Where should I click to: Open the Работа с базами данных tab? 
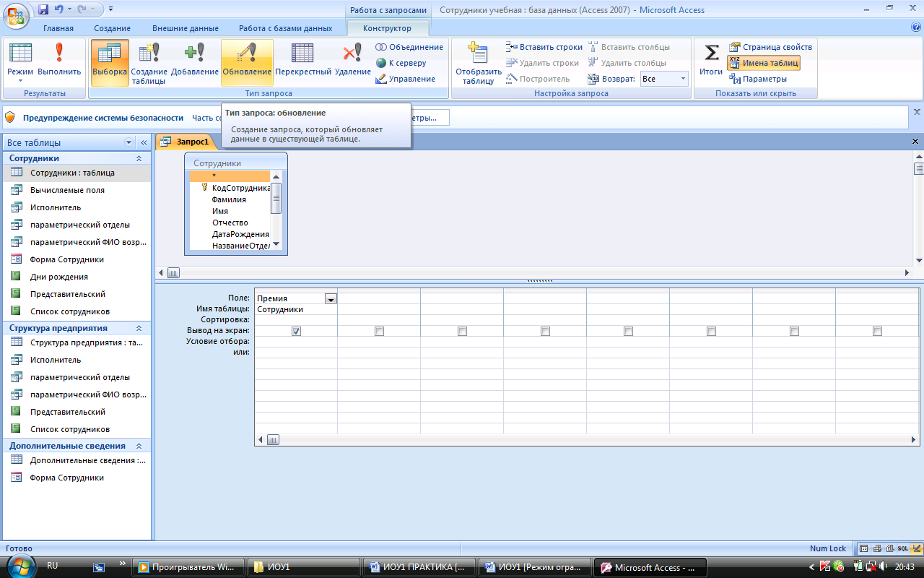(x=286, y=28)
